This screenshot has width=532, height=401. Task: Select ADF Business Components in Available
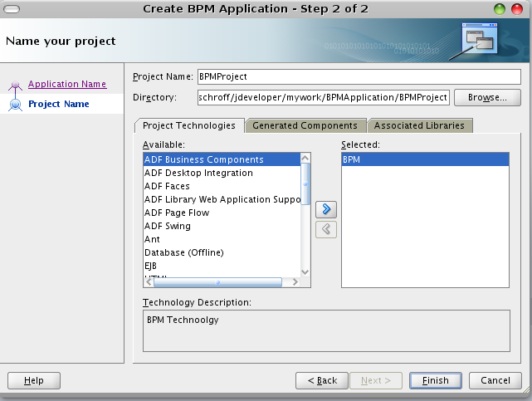[222, 159]
